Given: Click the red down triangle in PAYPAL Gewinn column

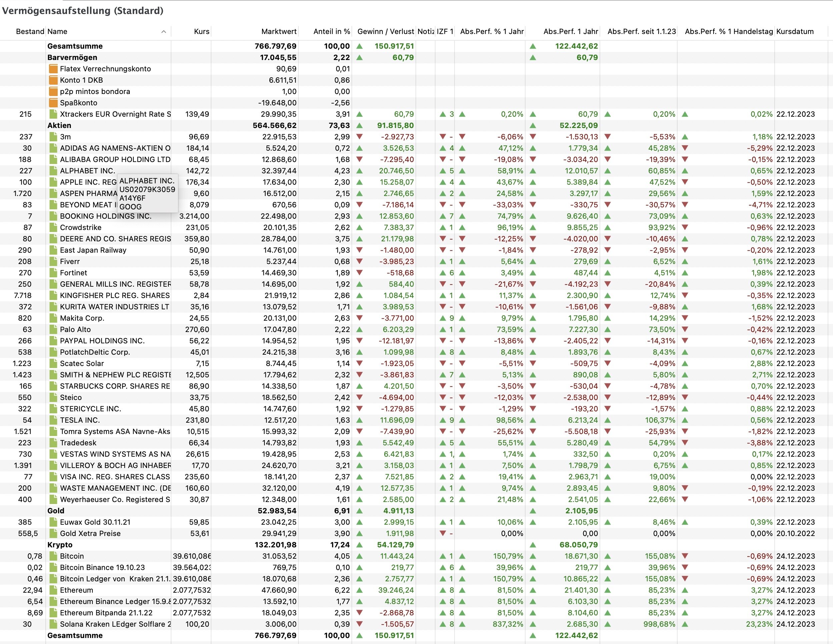Looking at the screenshot, I should point(359,340).
